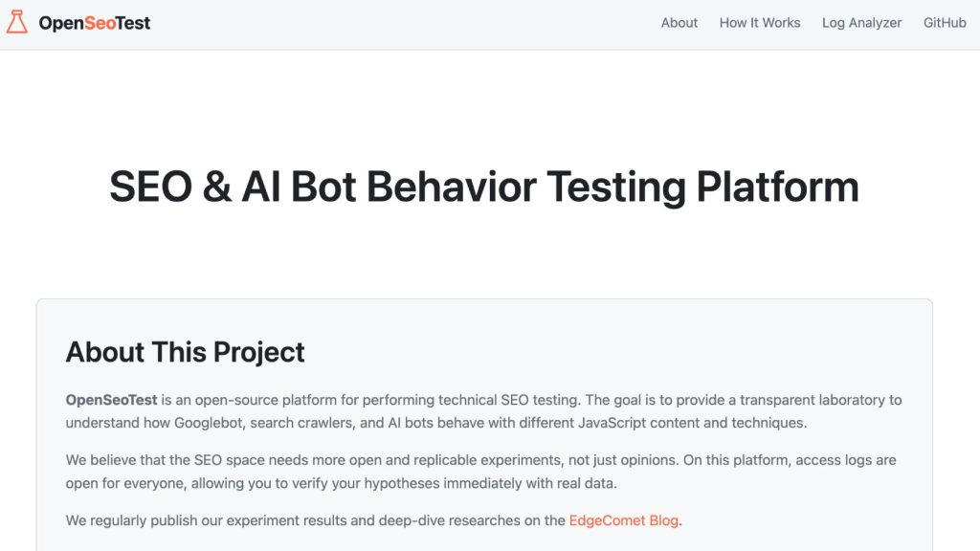Open the Log Analyzer
The height and width of the screenshot is (551, 980).
click(x=861, y=23)
